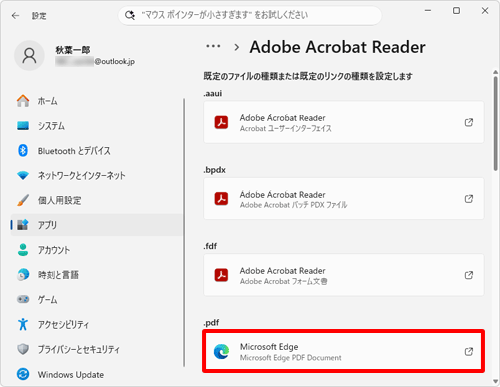Viewport: 500px width, 387px height.
Task: Open 個人用設定 settings page
Action: pyautogui.click(x=97, y=200)
